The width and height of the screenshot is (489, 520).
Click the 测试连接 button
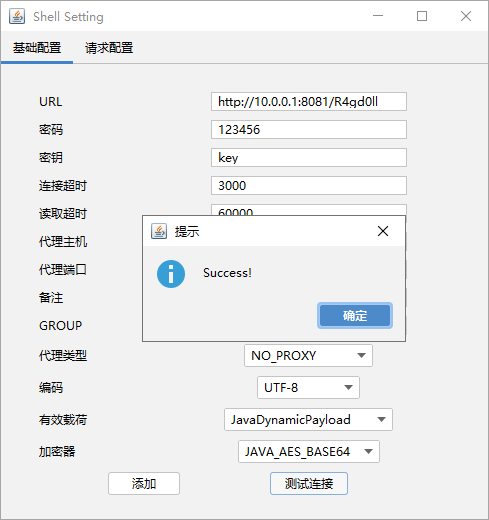pyautogui.click(x=309, y=483)
